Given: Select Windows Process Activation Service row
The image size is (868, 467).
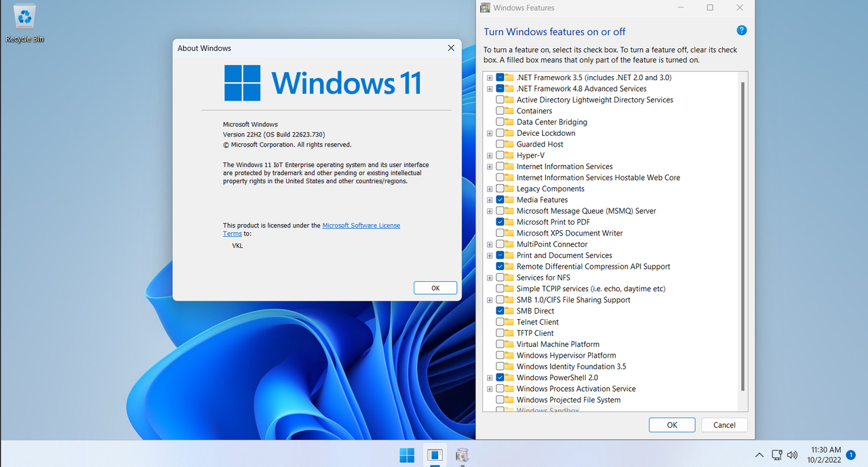Looking at the screenshot, I should coord(576,389).
